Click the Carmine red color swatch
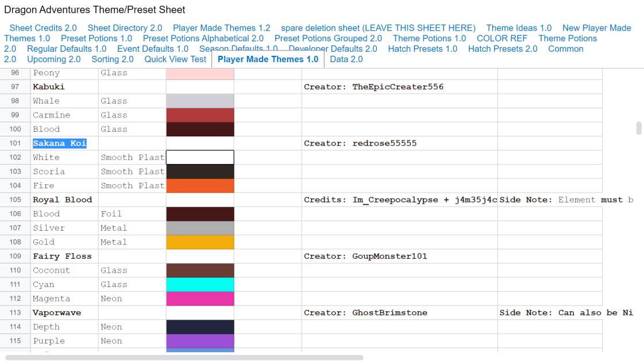 (x=200, y=115)
